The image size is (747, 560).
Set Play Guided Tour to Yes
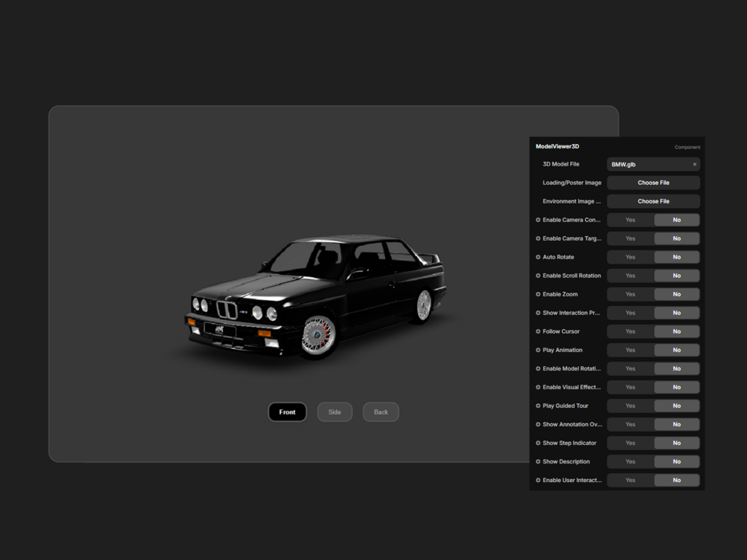630,406
